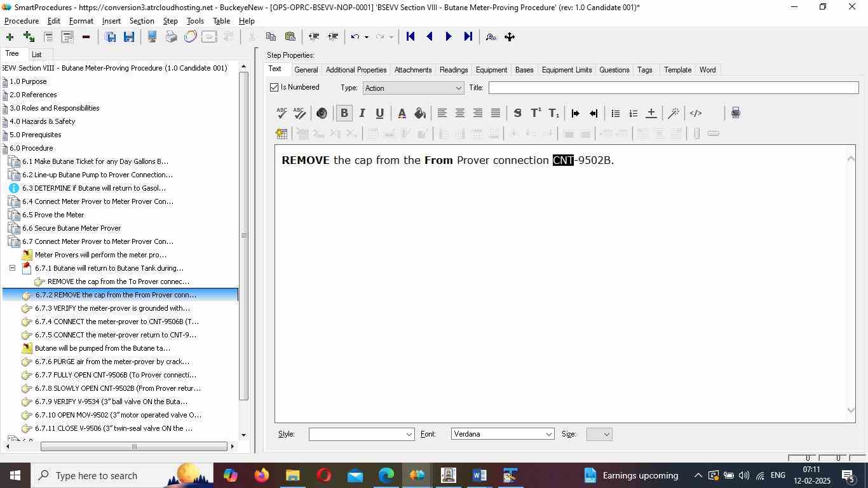Switch to the General tab
The height and width of the screenshot is (488, 868).
[306, 70]
